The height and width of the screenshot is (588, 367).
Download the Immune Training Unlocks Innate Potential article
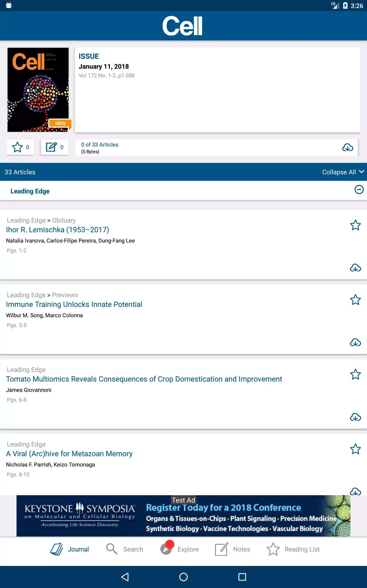355,342
